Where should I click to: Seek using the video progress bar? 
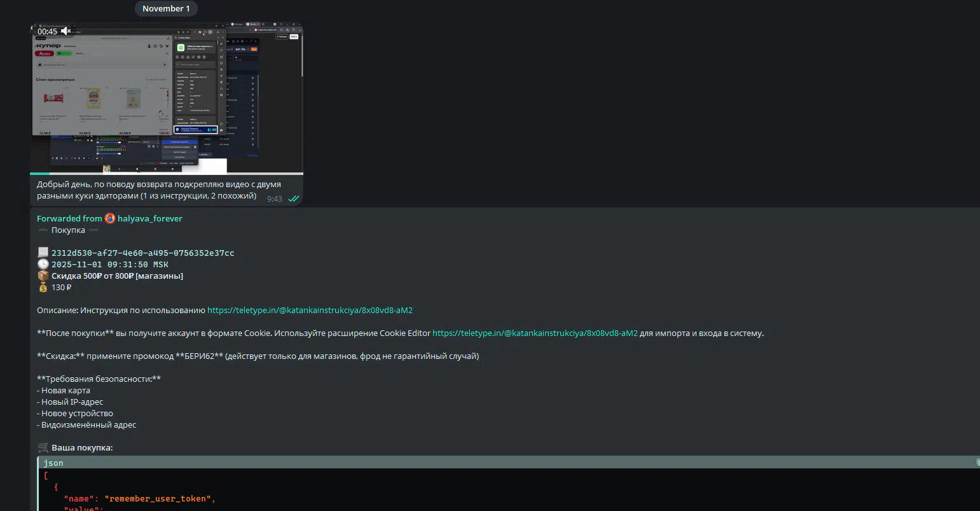[167, 173]
